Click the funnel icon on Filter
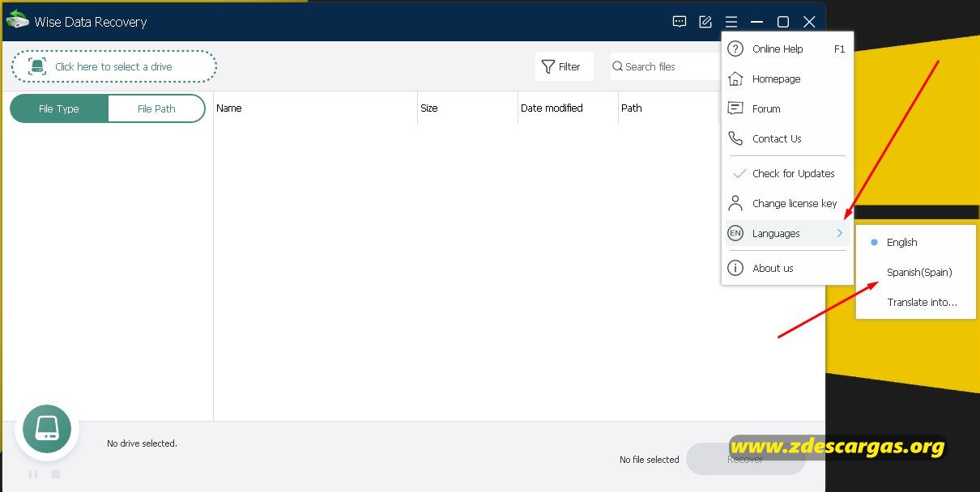The height and width of the screenshot is (492, 980). tap(548, 66)
